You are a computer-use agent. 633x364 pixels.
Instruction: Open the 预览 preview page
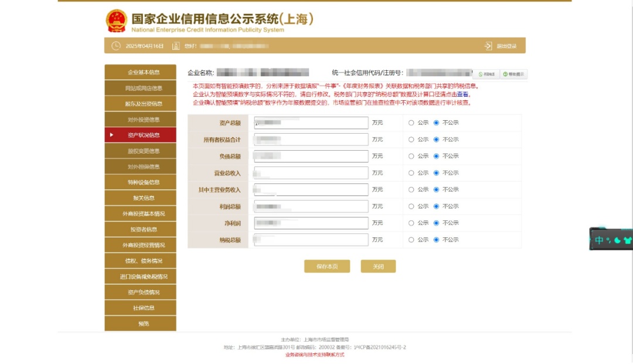(140, 324)
